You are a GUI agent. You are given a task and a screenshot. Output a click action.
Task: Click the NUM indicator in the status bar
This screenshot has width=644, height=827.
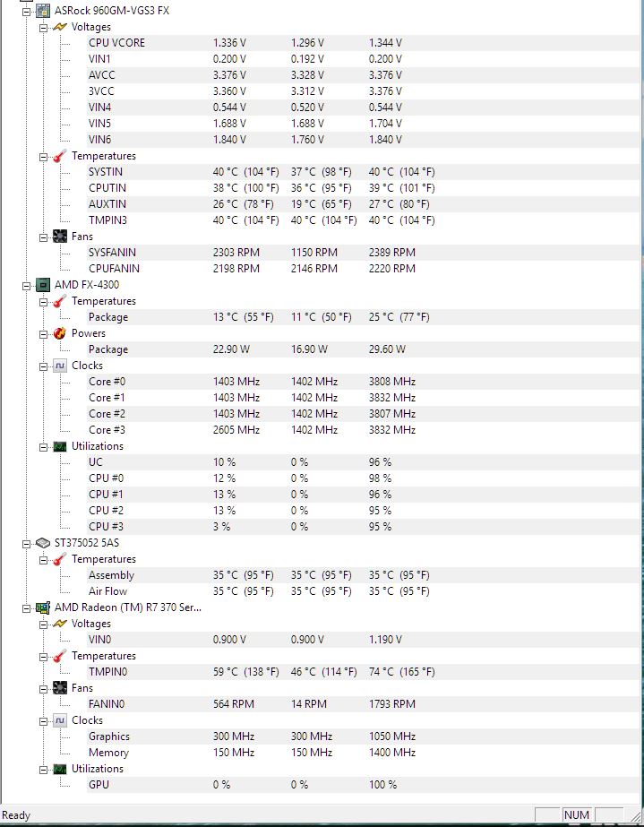pyautogui.click(x=577, y=814)
